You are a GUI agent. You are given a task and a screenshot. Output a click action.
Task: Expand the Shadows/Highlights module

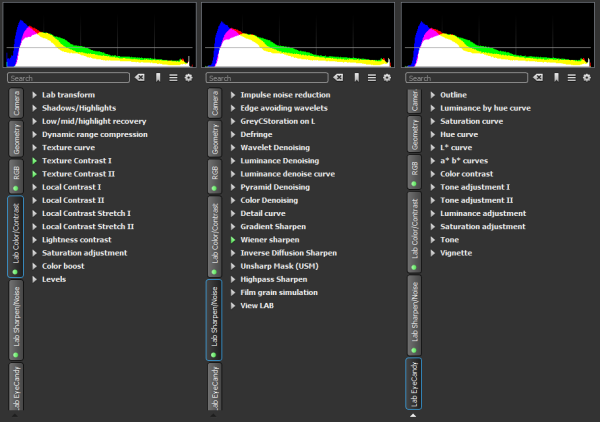pos(34,108)
